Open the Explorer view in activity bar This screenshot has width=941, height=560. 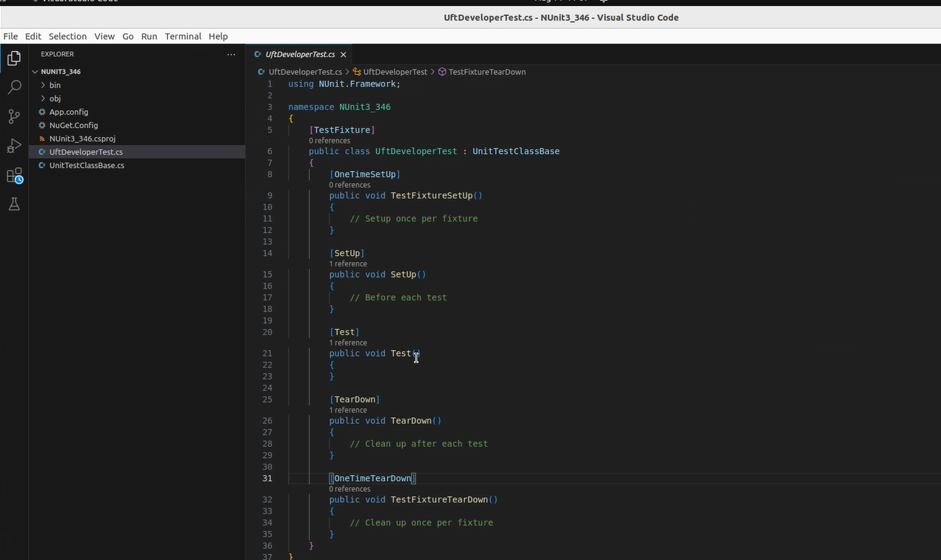click(x=14, y=59)
